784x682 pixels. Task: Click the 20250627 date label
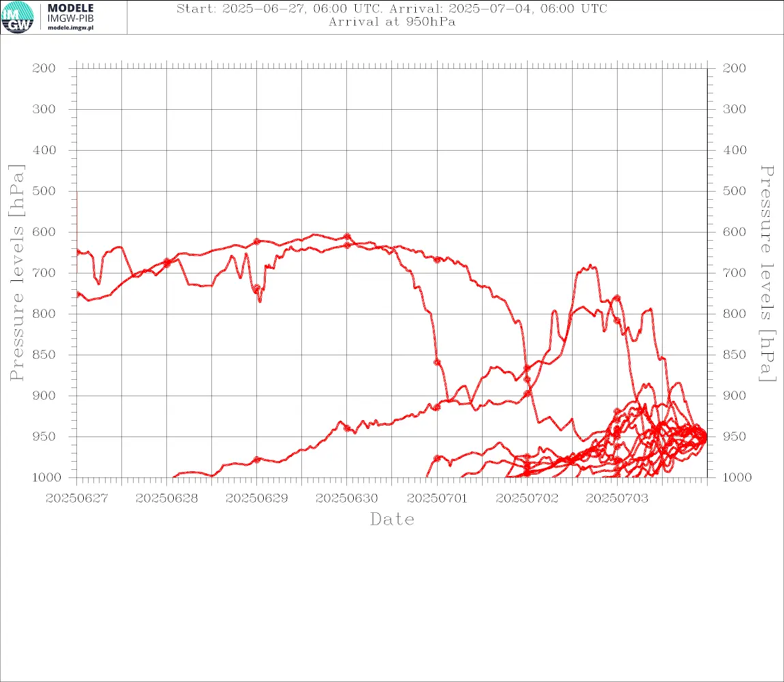[x=76, y=499]
